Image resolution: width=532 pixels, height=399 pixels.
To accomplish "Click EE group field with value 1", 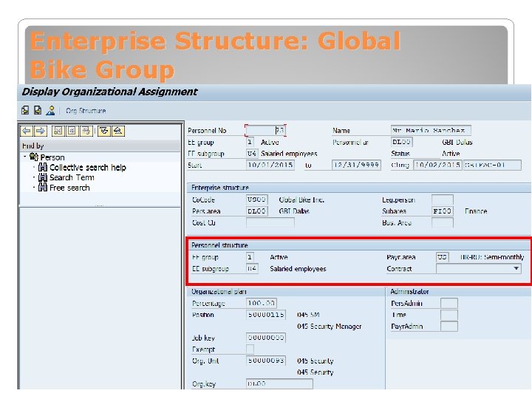I will [x=250, y=142].
